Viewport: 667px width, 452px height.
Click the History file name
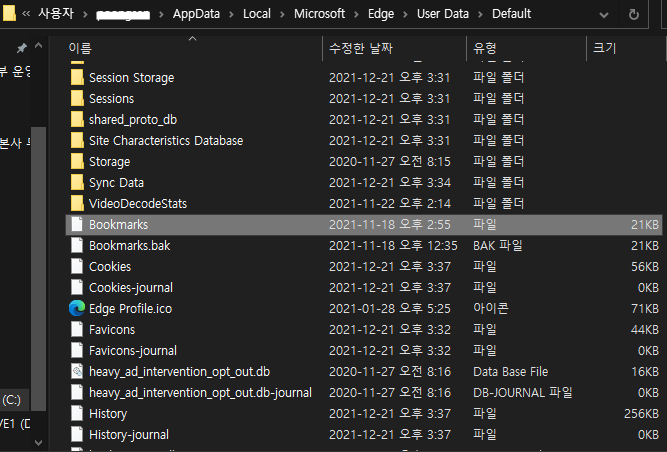[108, 414]
